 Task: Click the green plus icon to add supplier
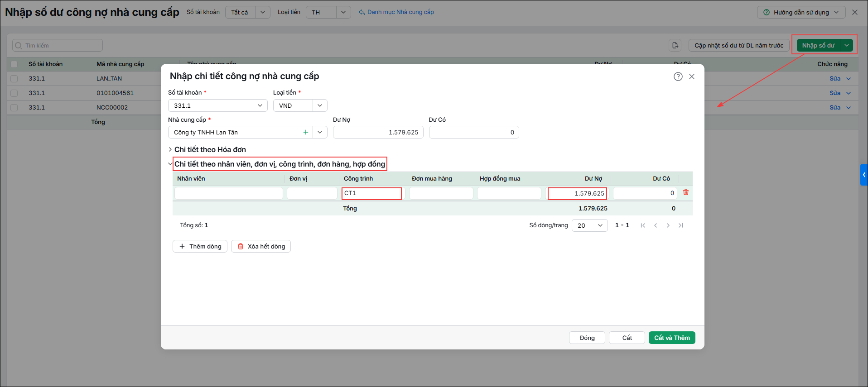[306, 132]
